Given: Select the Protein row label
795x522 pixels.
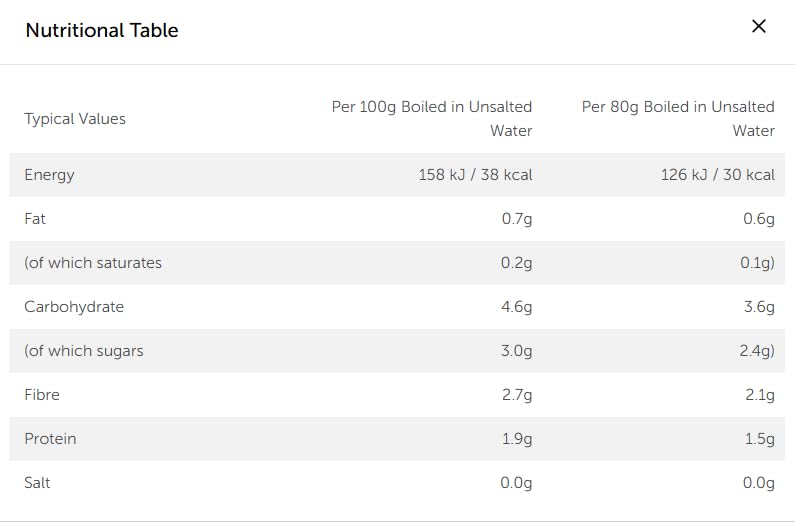Looking at the screenshot, I should [x=50, y=439].
